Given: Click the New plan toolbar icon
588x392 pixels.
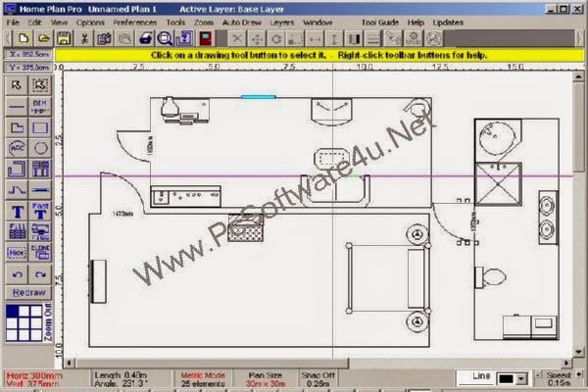Looking at the screenshot, I should coord(24,38).
